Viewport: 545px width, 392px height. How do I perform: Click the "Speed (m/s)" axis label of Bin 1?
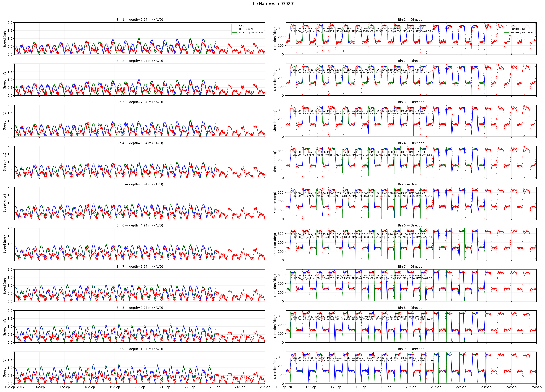(5, 38)
